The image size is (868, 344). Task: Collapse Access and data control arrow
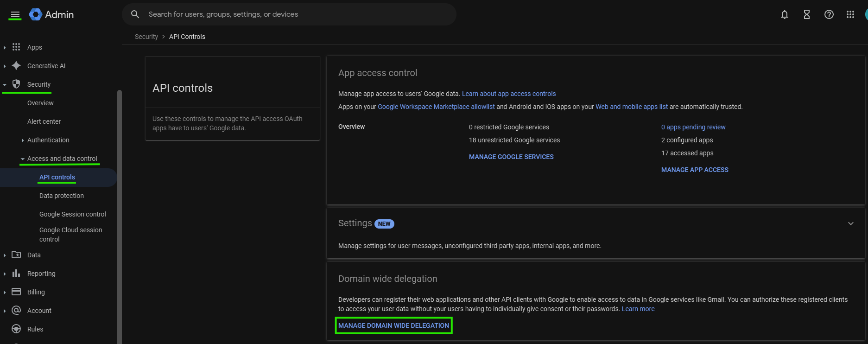click(x=23, y=159)
